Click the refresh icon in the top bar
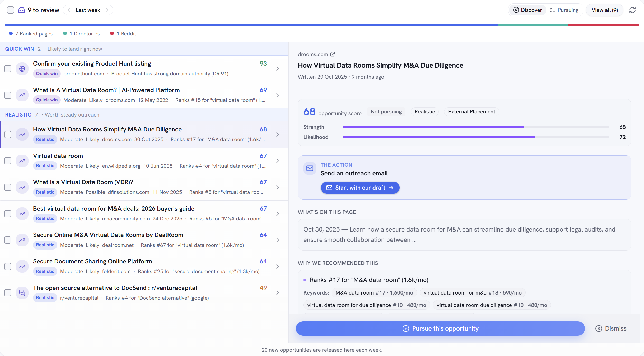Screen dimensions: 644x356 [632, 10]
